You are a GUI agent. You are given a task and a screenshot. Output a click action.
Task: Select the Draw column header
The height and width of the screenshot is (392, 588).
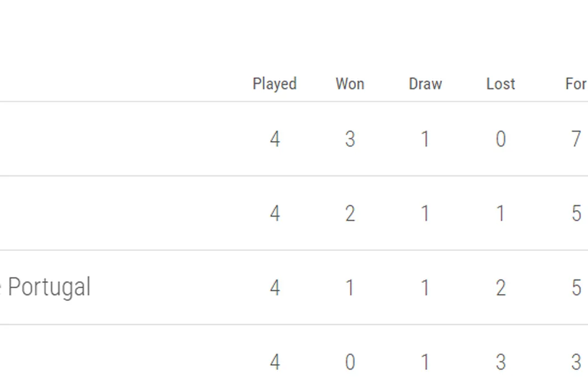tap(425, 84)
